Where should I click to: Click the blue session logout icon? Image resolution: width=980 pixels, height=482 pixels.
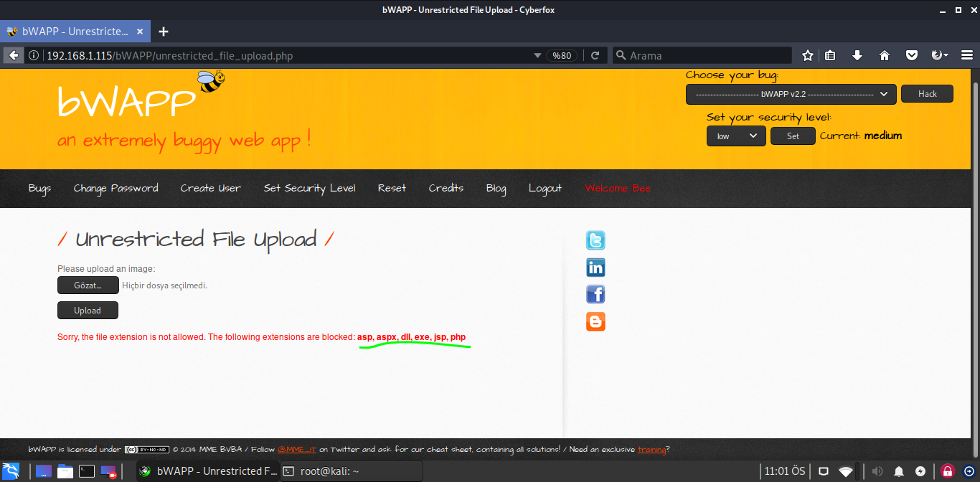[968, 471]
